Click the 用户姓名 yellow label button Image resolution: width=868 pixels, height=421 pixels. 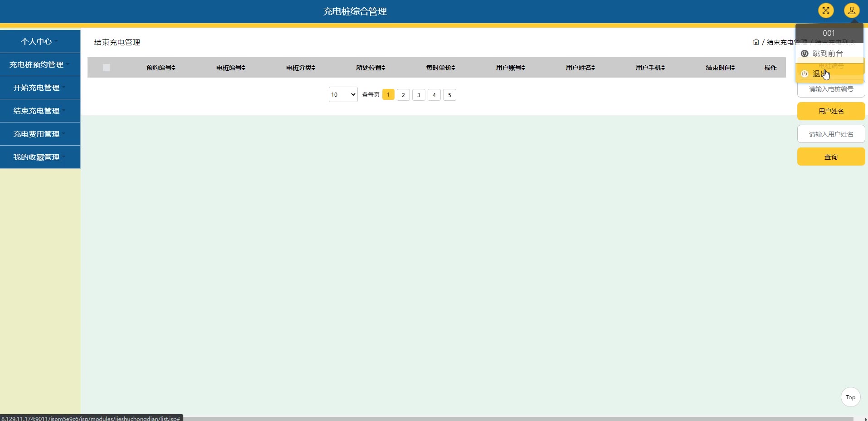831,111
